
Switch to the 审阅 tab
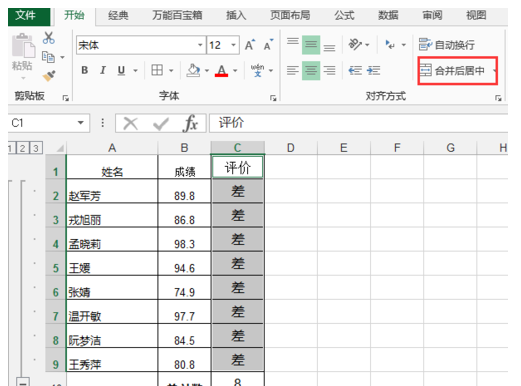pos(432,15)
